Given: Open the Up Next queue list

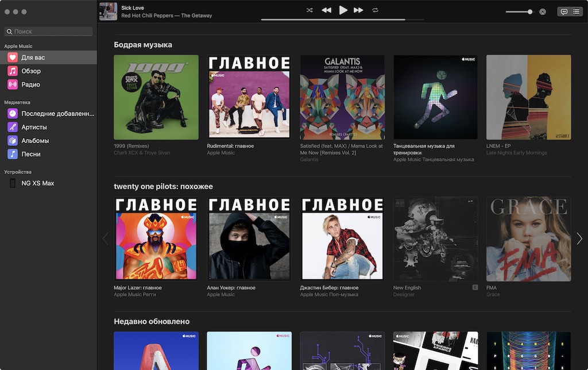Looking at the screenshot, I should click(576, 11).
